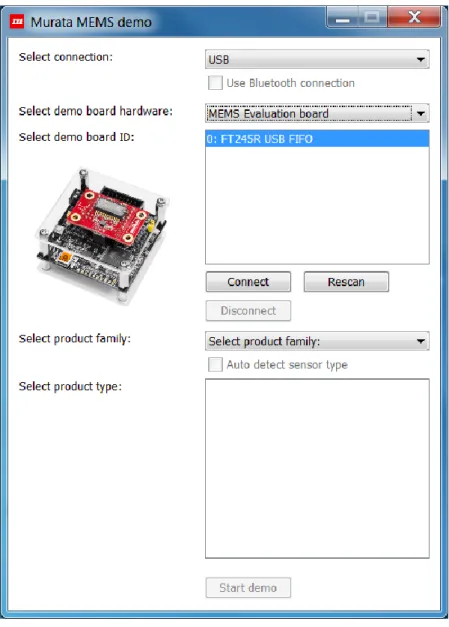Click the demo board photo thumbnail

[x=102, y=236]
